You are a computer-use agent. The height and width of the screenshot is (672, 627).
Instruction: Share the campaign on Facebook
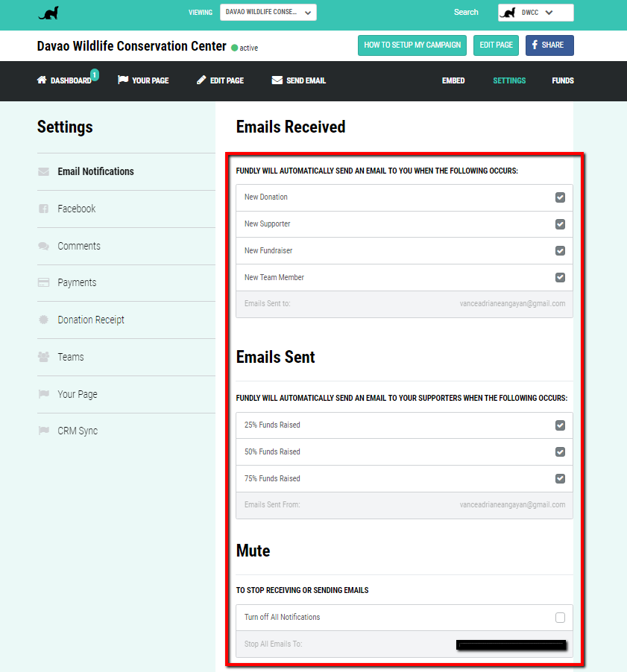pos(549,45)
